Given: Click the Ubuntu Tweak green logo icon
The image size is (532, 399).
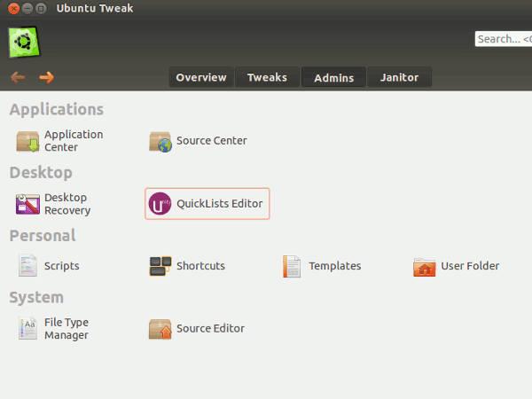Looking at the screenshot, I should pyautogui.click(x=24, y=43).
